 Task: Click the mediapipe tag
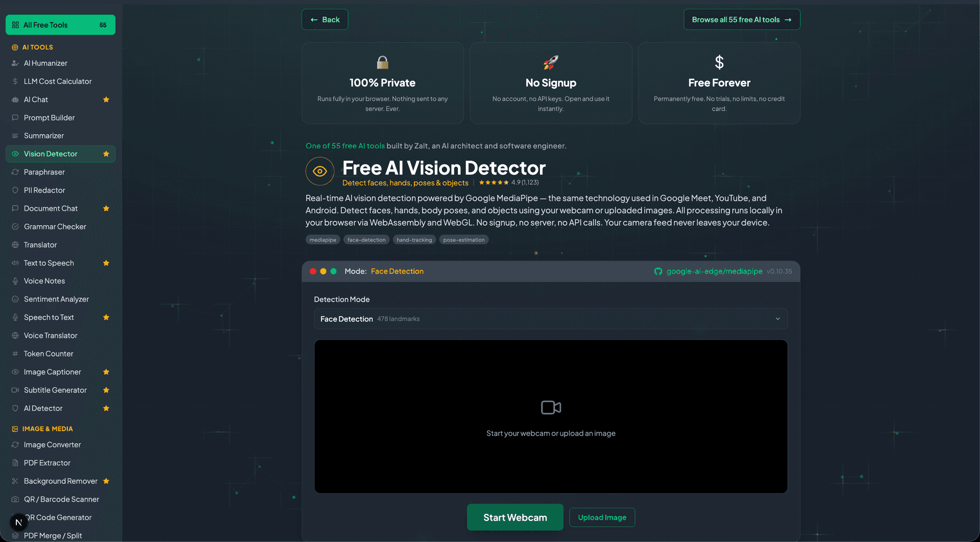(x=323, y=240)
